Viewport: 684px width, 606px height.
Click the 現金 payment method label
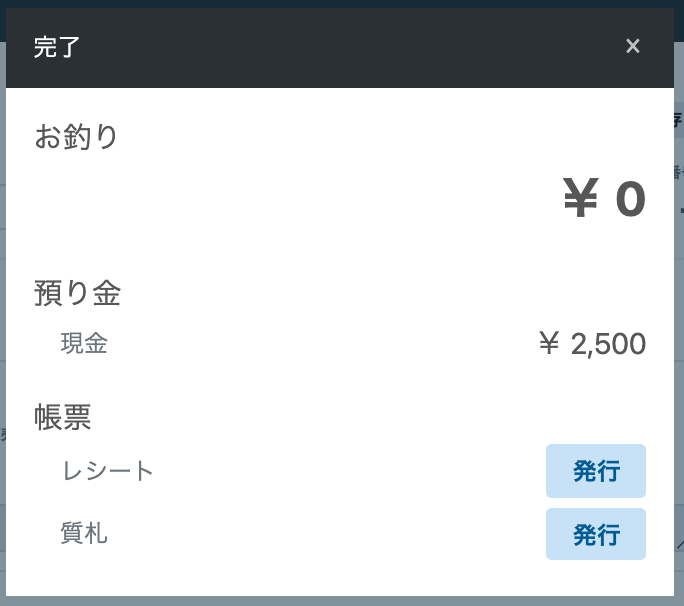pyautogui.click(x=84, y=344)
